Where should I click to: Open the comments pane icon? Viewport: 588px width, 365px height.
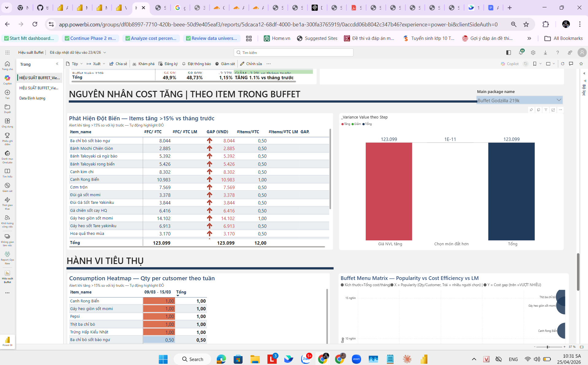coord(571,64)
